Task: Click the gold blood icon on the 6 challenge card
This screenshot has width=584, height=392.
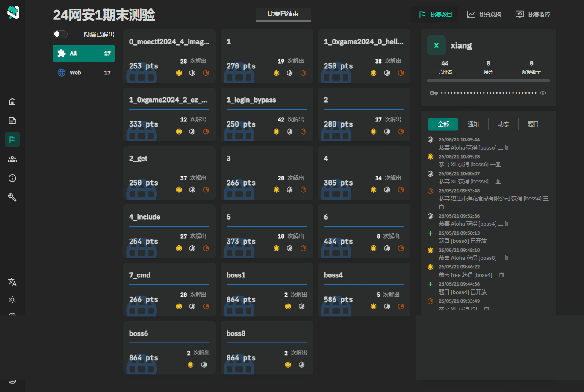Action: pos(374,248)
